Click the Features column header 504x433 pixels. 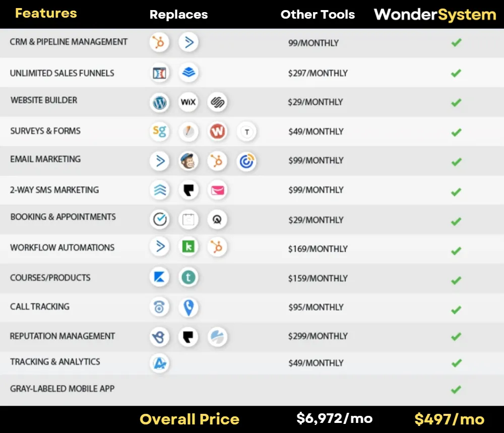tap(46, 13)
